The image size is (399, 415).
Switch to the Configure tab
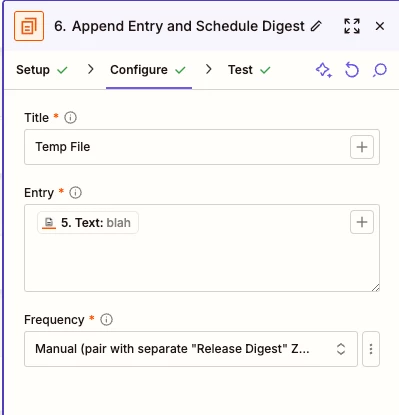click(x=148, y=70)
